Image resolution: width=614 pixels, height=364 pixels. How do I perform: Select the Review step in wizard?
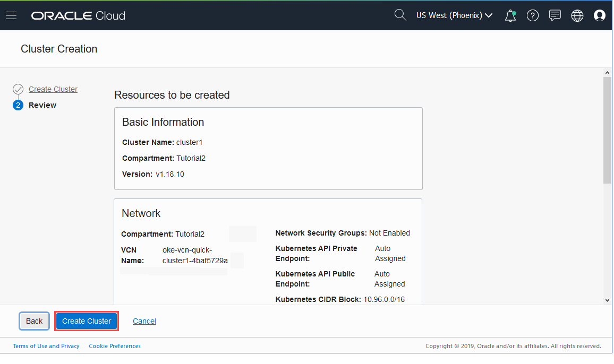[42, 105]
